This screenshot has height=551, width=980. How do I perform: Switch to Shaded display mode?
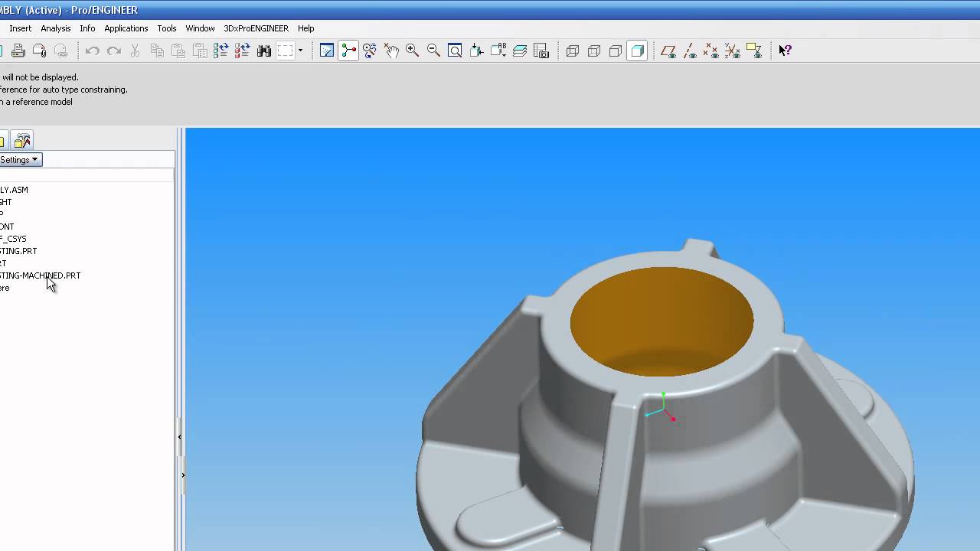(x=637, y=51)
